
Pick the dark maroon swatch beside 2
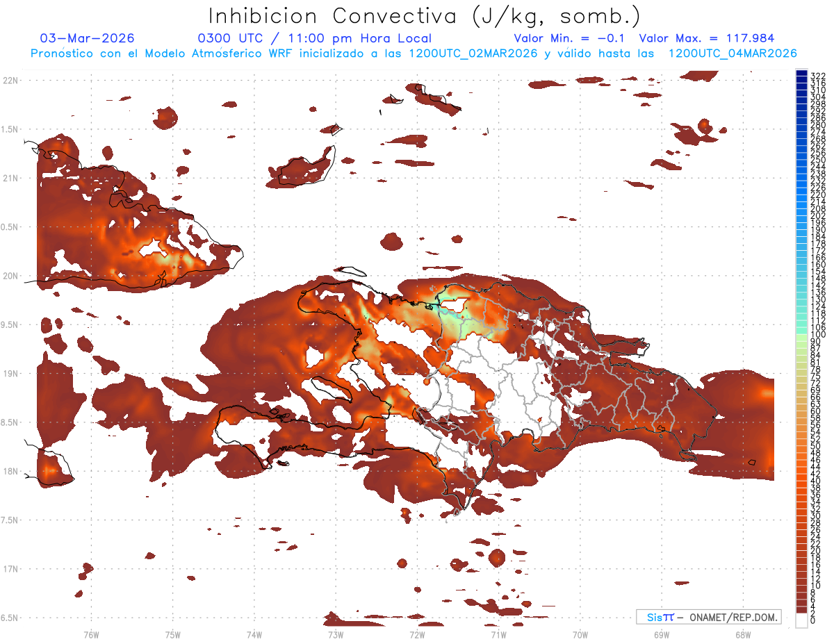(x=801, y=610)
